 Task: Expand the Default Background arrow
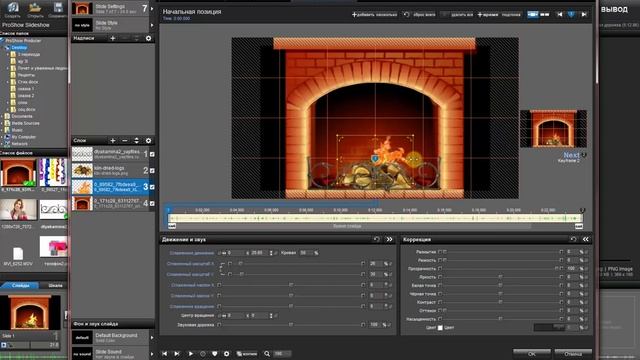tap(152, 338)
